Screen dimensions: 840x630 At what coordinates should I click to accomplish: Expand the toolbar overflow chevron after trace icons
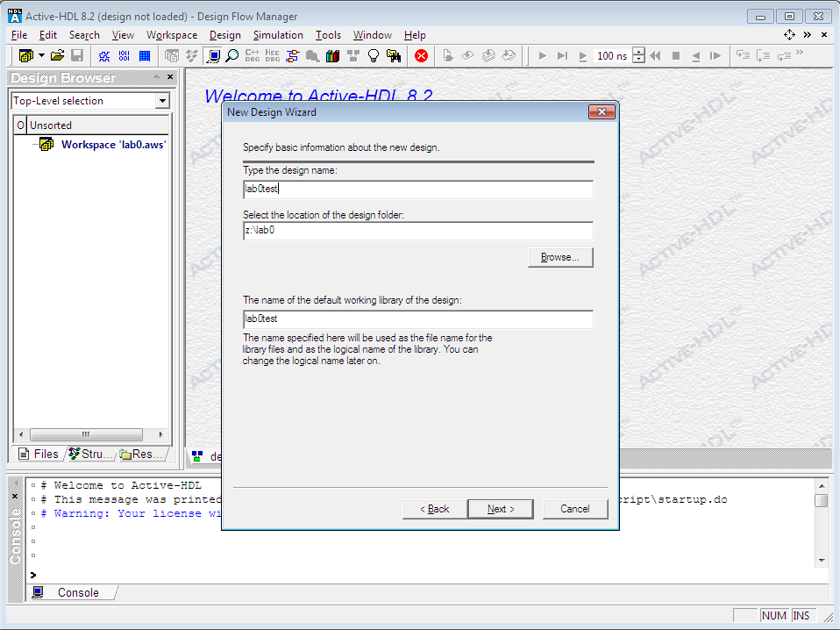point(800,53)
